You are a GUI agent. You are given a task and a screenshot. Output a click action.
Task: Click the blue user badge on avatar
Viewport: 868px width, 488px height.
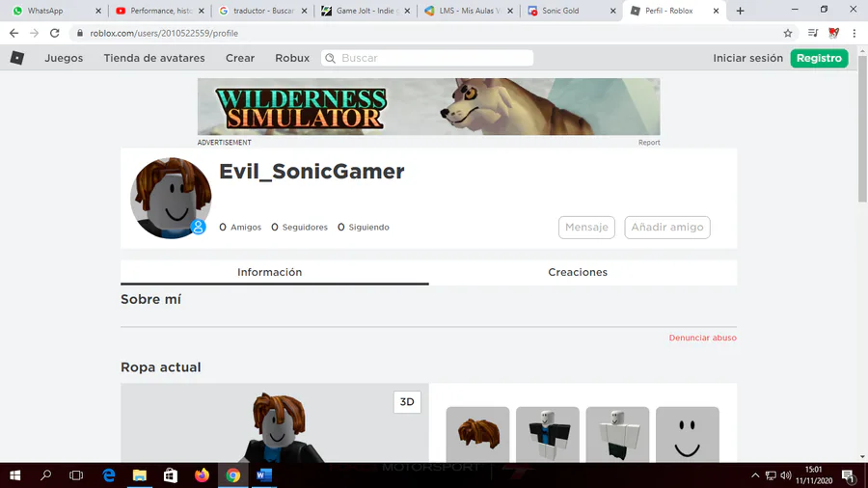pyautogui.click(x=198, y=227)
